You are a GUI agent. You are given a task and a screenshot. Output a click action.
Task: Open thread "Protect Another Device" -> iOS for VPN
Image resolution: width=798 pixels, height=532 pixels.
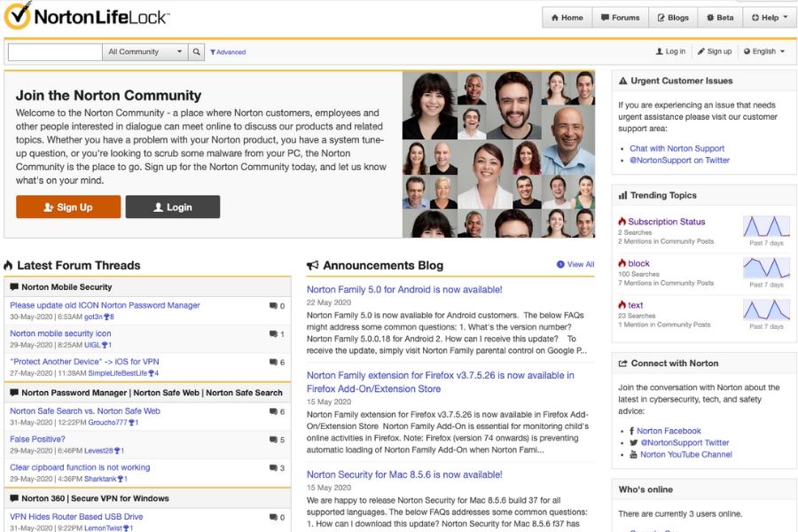[x=84, y=362]
